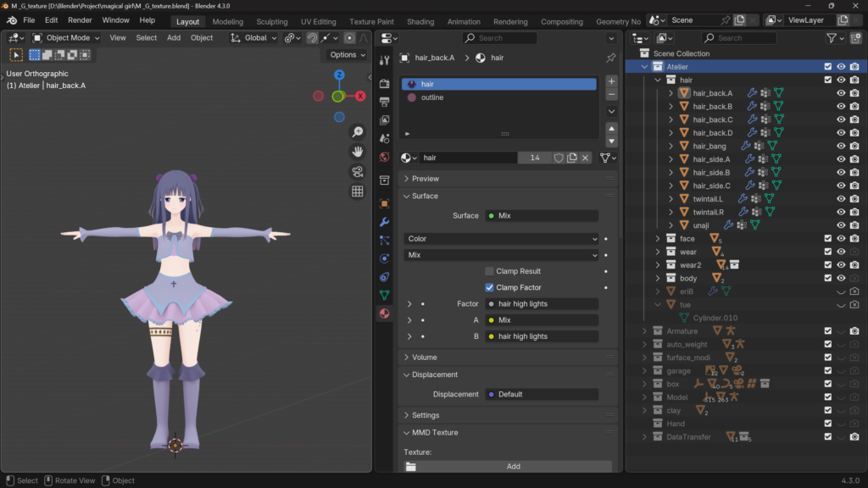
Task: Open the Object Mode dropdown
Action: (x=66, y=38)
